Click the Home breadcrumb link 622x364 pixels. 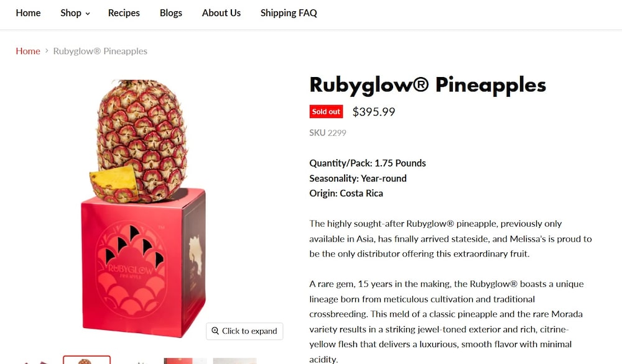point(28,51)
